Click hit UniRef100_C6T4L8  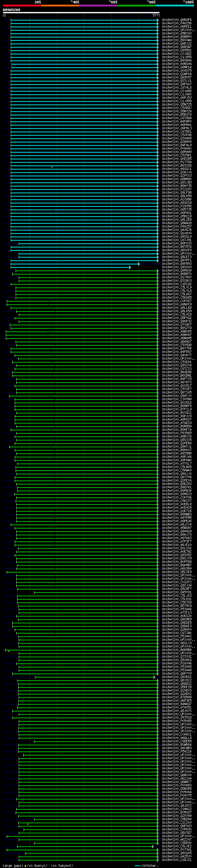coord(177,88)
